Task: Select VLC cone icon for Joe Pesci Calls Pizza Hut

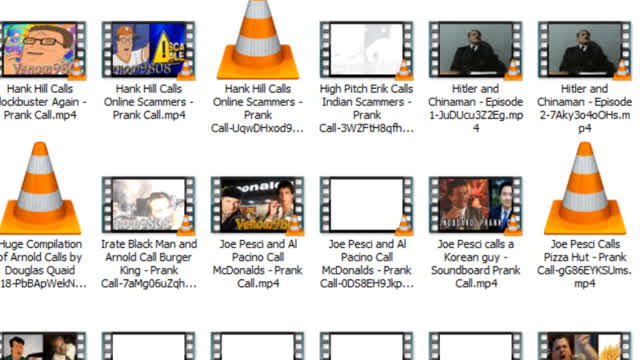Action: 584,188
